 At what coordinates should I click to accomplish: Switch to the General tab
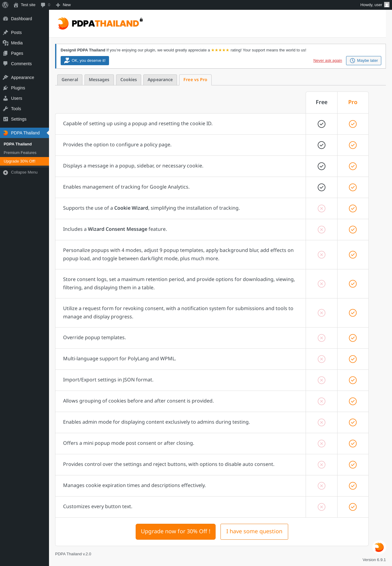[70, 80]
